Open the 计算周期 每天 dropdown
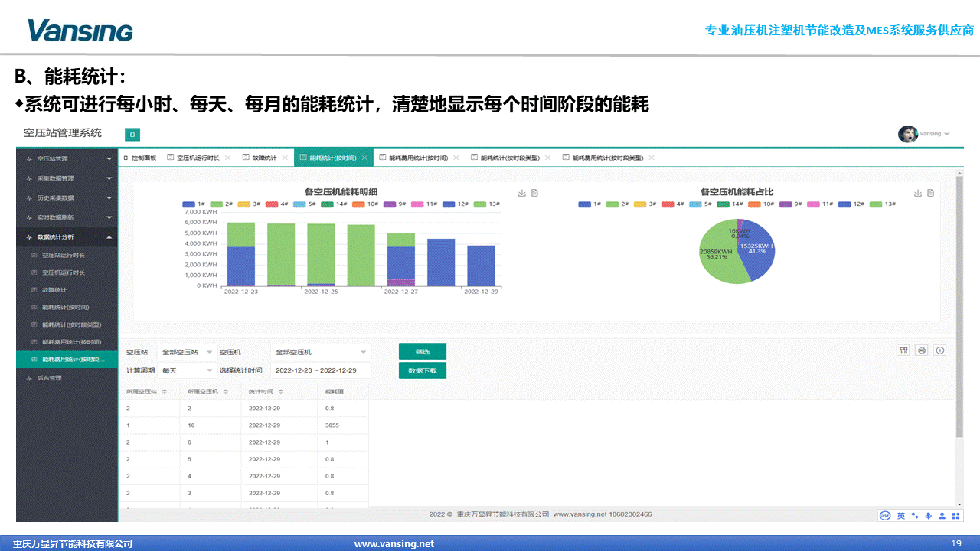The image size is (980, 551). coord(188,370)
